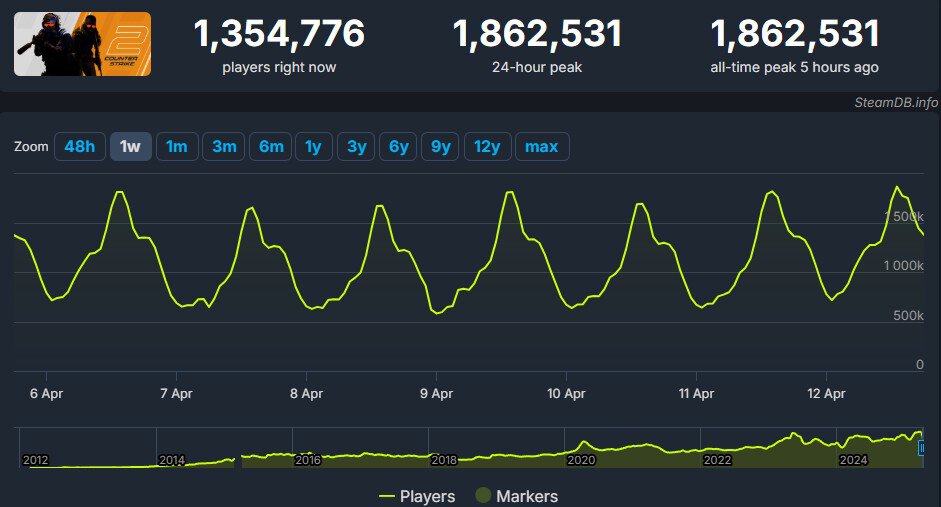
Task: Show max chart history
Action: click(541, 146)
